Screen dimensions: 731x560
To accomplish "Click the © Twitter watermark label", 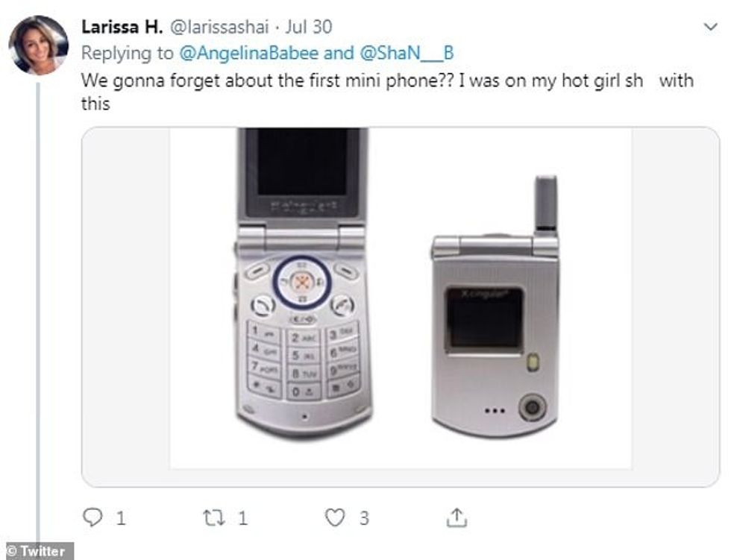I will [x=36, y=552].
